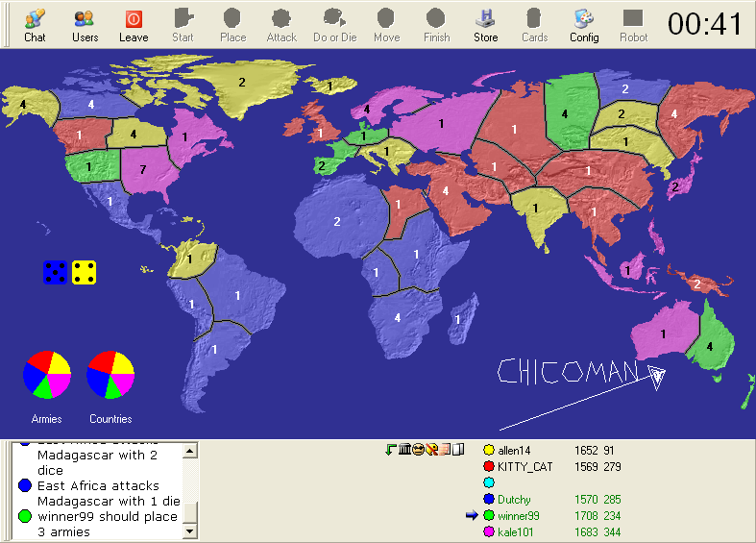Click Central America territory
Image resolution: width=756 pixels, height=543 pixels.
tap(110, 201)
